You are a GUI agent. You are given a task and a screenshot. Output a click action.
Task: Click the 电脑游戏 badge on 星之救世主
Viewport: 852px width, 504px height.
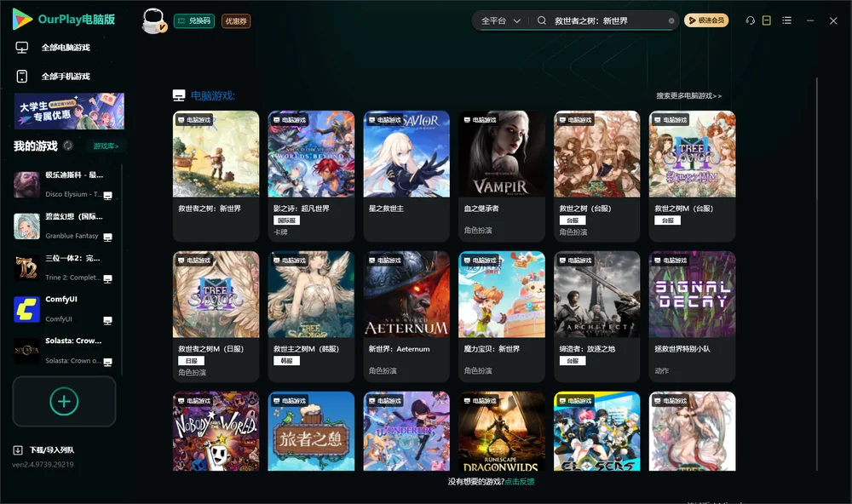(x=384, y=119)
